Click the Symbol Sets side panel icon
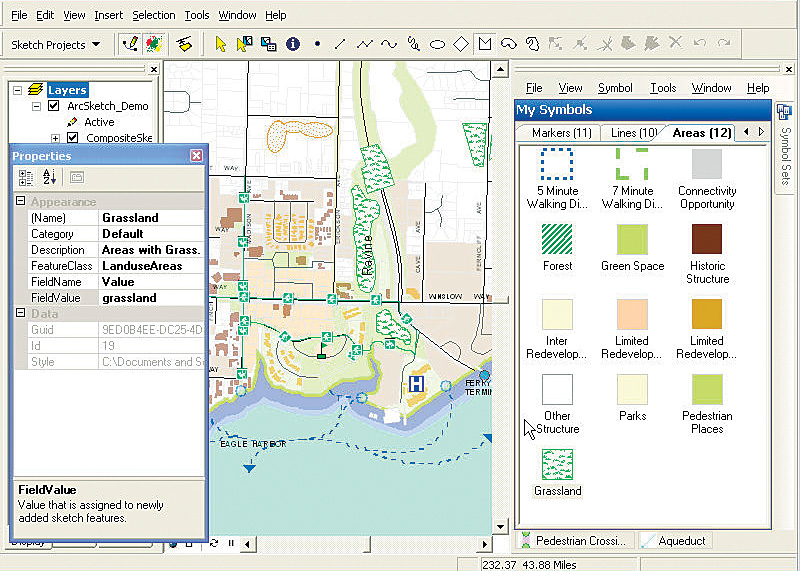This screenshot has height=571, width=800. pyautogui.click(x=785, y=112)
